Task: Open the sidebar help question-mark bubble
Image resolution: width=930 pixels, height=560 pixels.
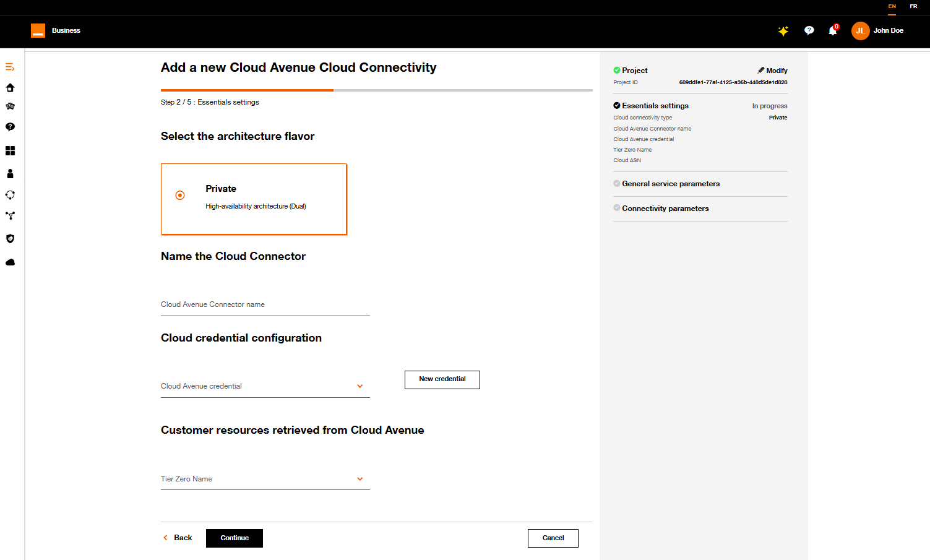Action: [x=10, y=127]
